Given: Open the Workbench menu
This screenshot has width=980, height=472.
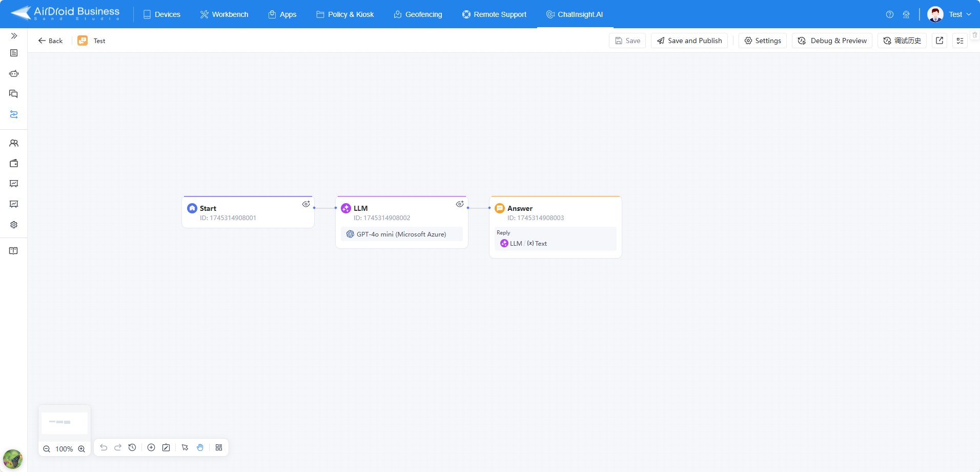Looking at the screenshot, I should tap(224, 14).
